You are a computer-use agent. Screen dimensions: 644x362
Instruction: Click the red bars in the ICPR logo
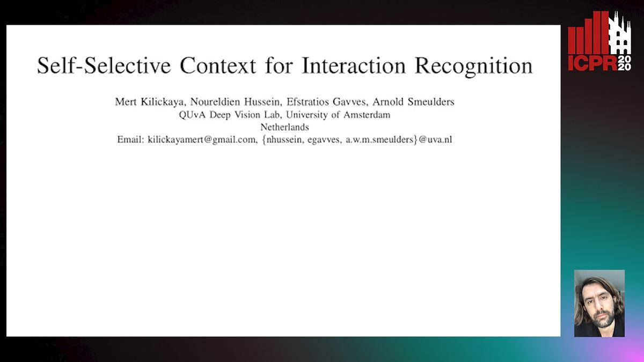click(588, 36)
